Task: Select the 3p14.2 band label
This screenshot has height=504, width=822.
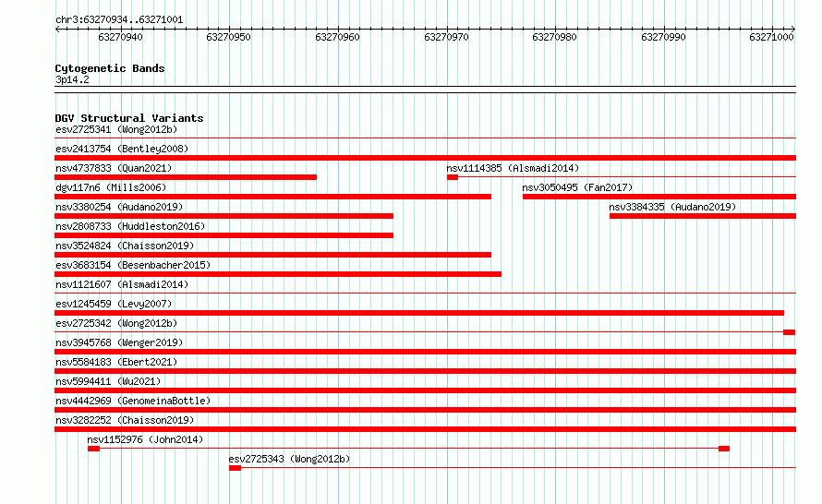Action: point(72,79)
